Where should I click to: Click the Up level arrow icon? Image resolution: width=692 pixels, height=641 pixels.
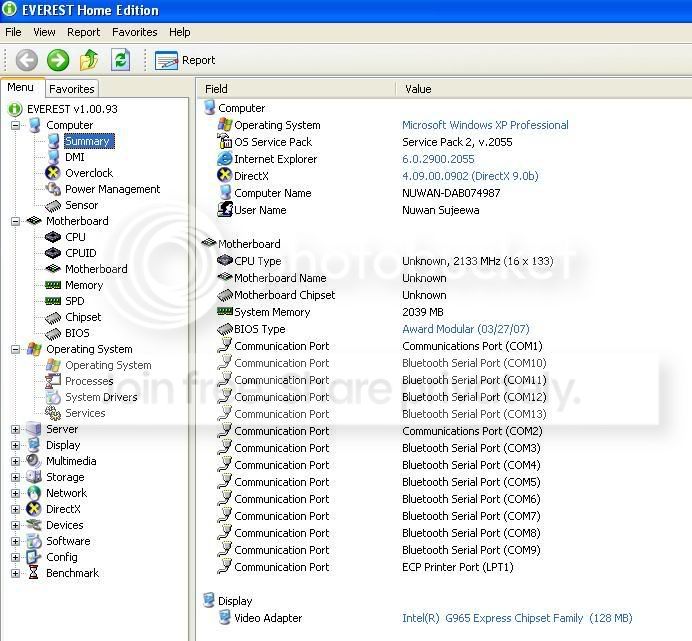pyautogui.click(x=89, y=60)
